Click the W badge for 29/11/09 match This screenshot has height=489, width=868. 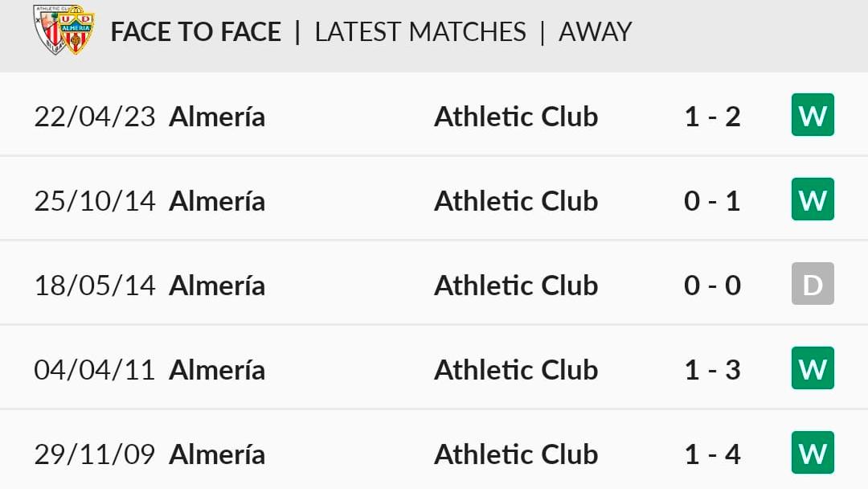tap(813, 453)
